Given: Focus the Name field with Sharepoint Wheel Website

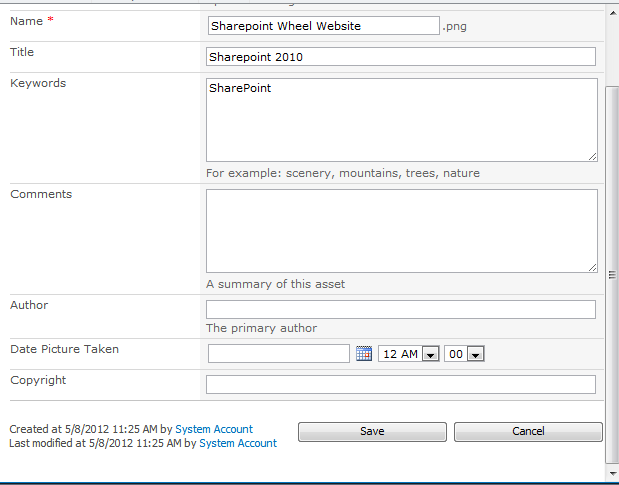Looking at the screenshot, I should (x=324, y=26).
